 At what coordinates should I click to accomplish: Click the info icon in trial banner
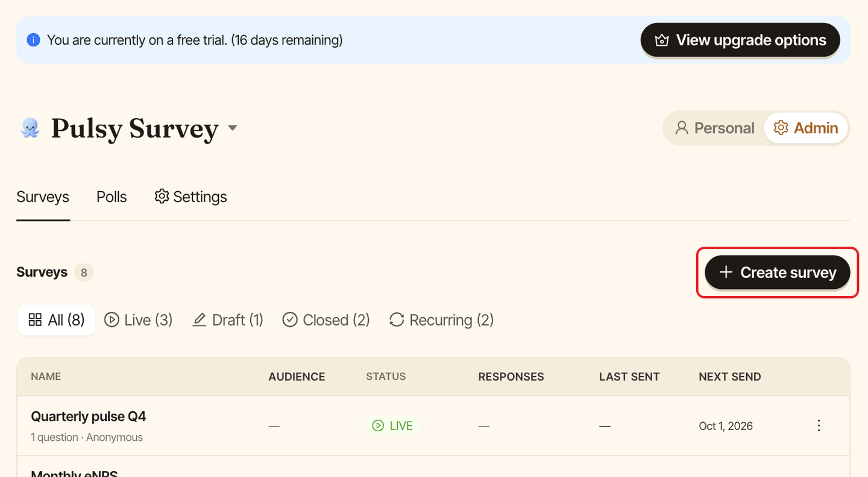pos(34,40)
